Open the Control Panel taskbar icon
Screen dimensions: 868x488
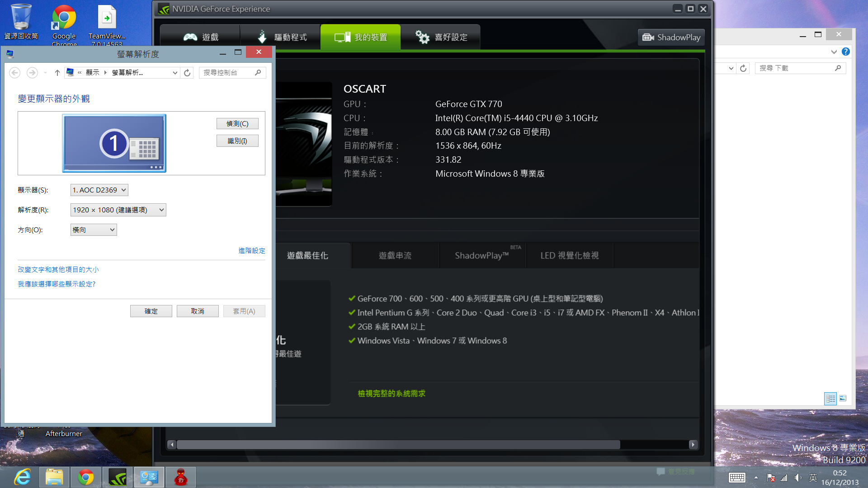tap(149, 477)
